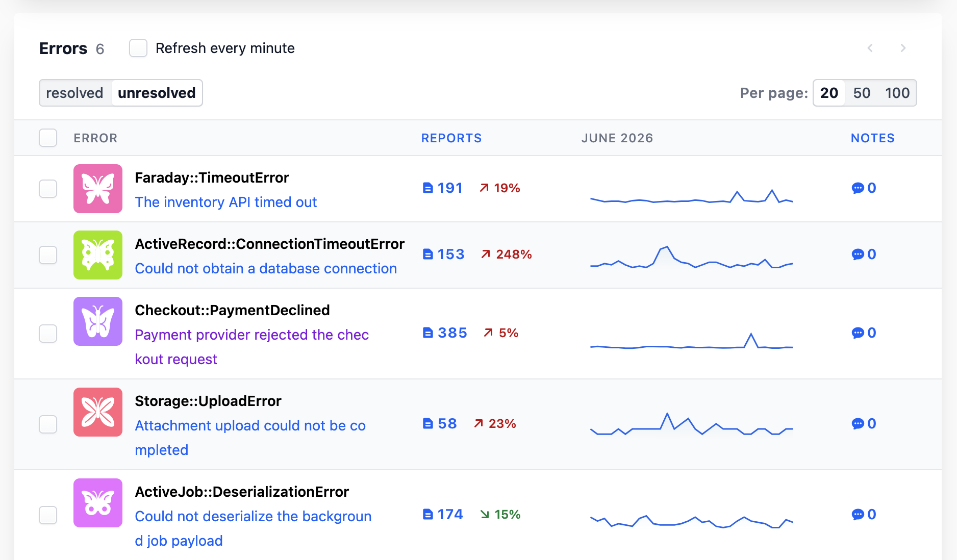Image resolution: width=957 pixels, height=560 pixels.
Task: Open the notes comment icon for ActiveRecord::ConnectionTimeoutError
Action: click(x=858, y=254)
